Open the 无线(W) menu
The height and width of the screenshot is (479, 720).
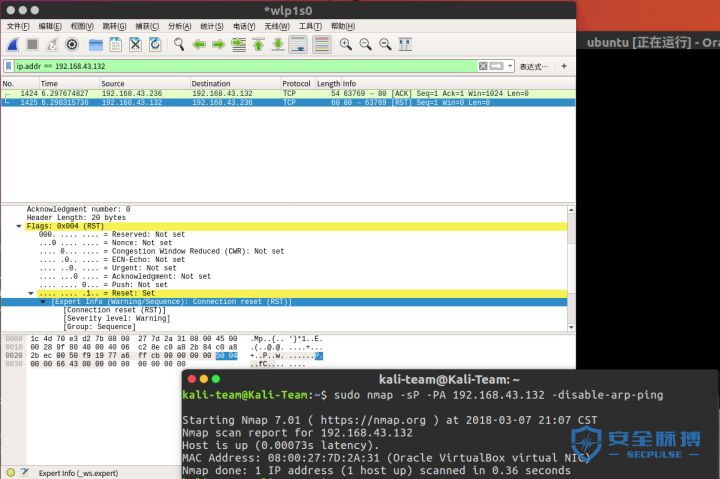(x=277, y=26)
